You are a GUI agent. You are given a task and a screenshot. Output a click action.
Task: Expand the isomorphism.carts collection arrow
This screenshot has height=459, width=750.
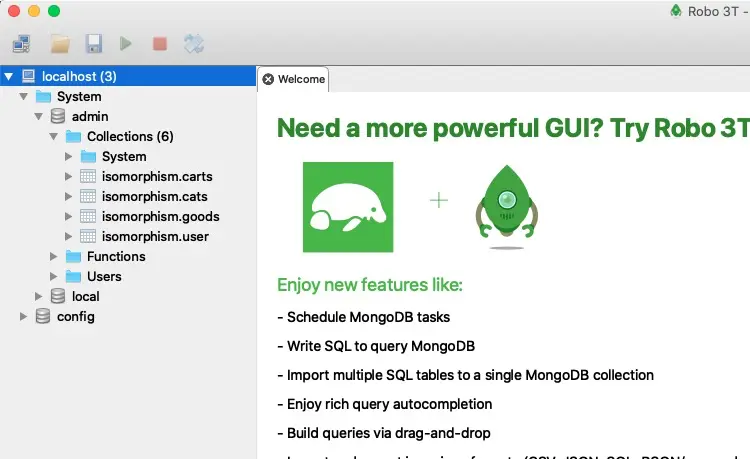click(x=68, y=176)
